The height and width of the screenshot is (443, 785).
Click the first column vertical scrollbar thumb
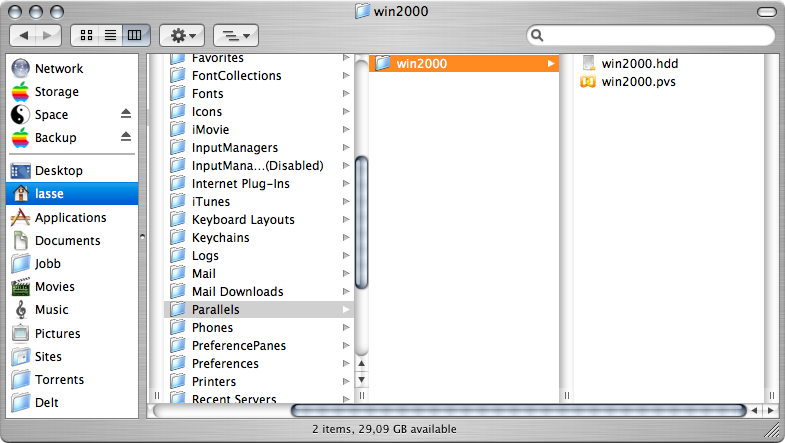click(361, 222)
